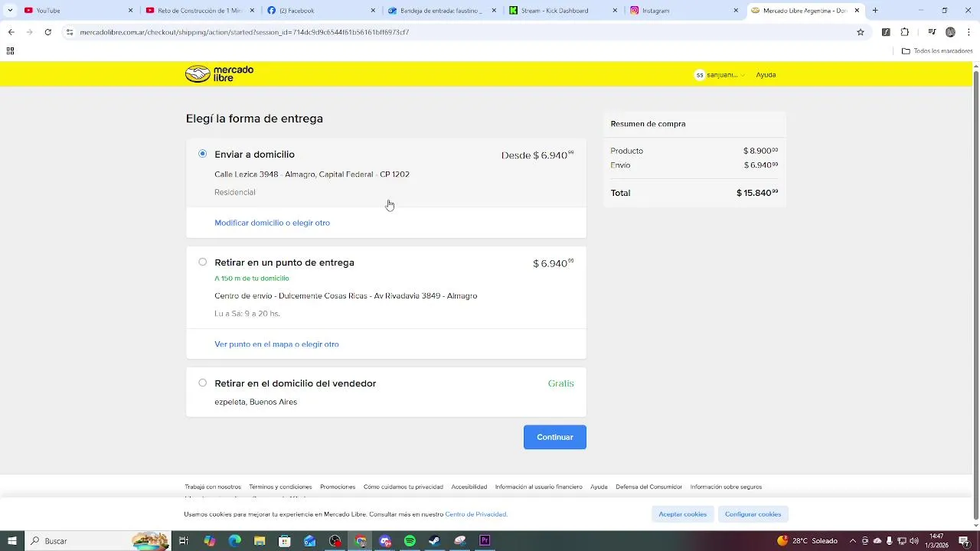Open File Explorer from taskbar

(x=260, y=541)
